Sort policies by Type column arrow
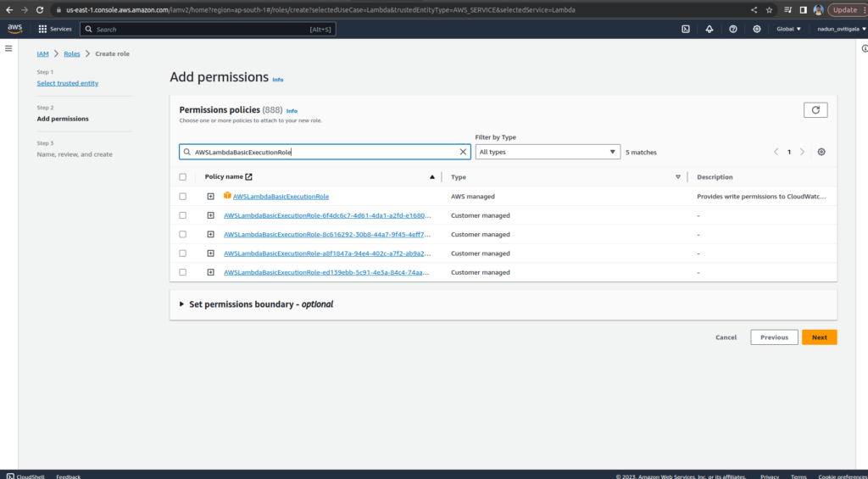868x479 pixels. (x=677, y=177)
